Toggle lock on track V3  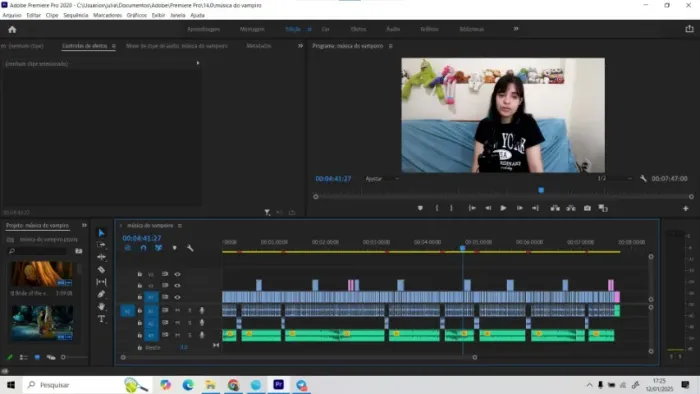click(140, 274)
